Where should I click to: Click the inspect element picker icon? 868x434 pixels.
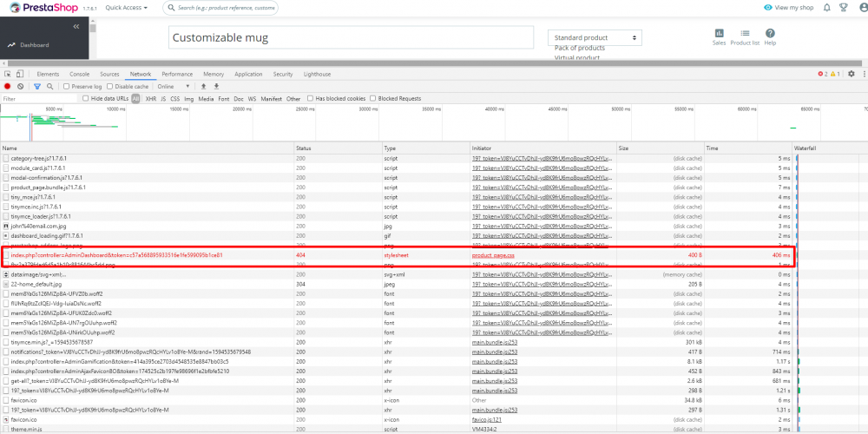8,75
